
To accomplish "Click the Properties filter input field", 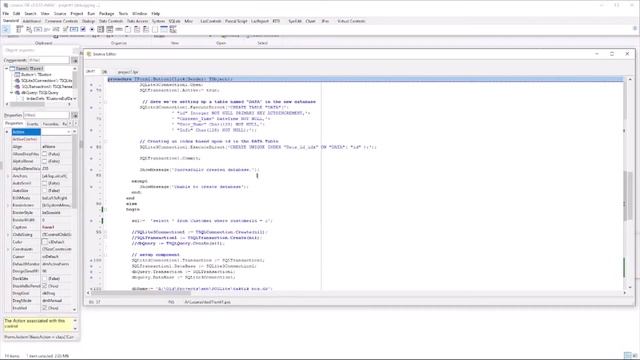I will [47, 116].
